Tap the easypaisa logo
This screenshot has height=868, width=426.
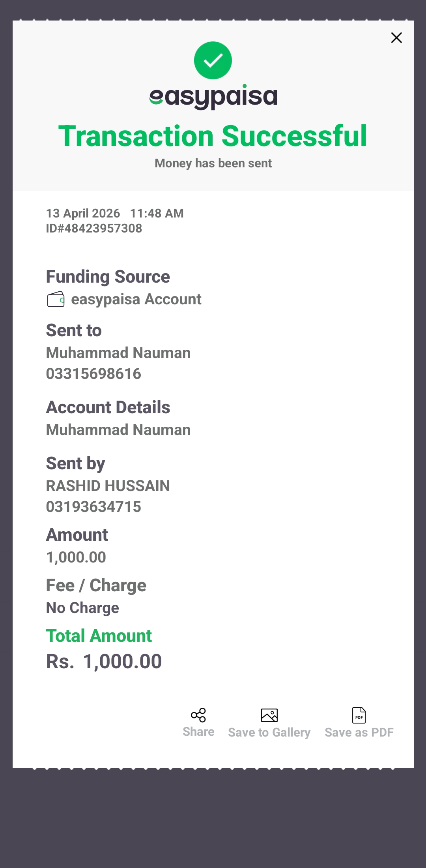(213, 97)
